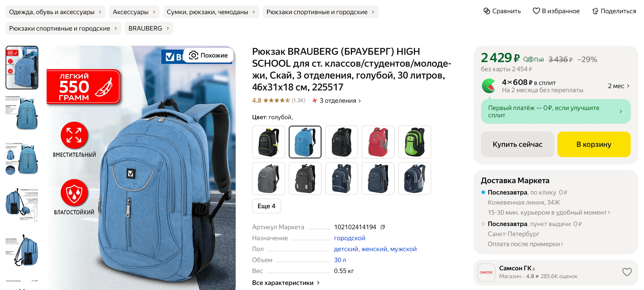Add product to favorites via heart icon
The width and height of the screenshot is (644, 290).
pos(536,11)
